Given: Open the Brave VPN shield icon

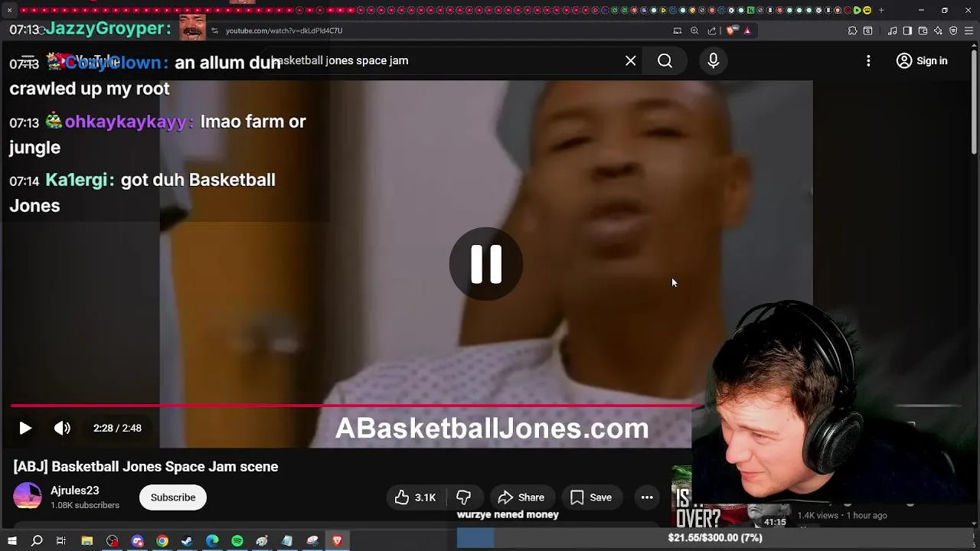Looking at the screenshot, I should [x=953, y=31].
